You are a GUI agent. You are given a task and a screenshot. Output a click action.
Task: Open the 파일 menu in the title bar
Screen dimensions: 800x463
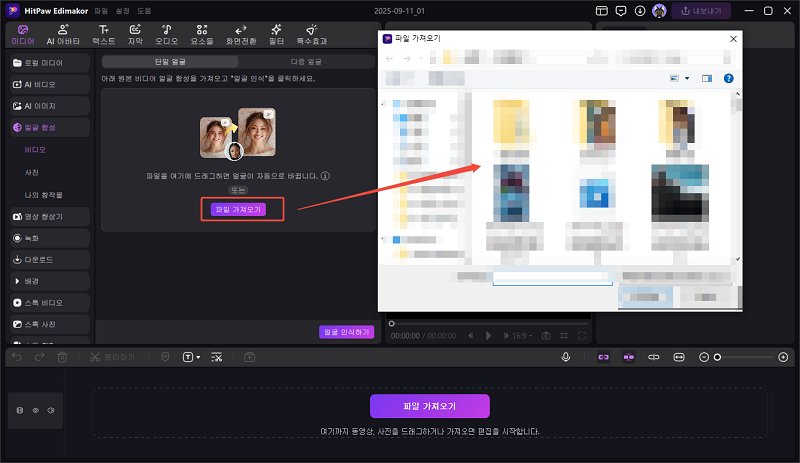(x=101, y=11)
